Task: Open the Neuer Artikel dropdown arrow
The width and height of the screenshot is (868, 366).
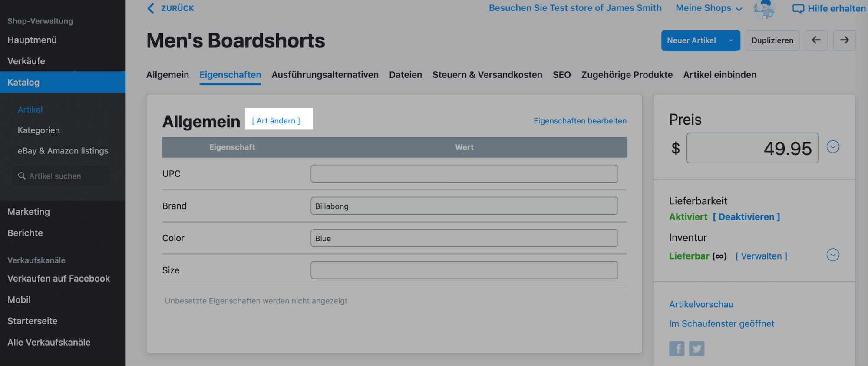Action: (731, 40)
